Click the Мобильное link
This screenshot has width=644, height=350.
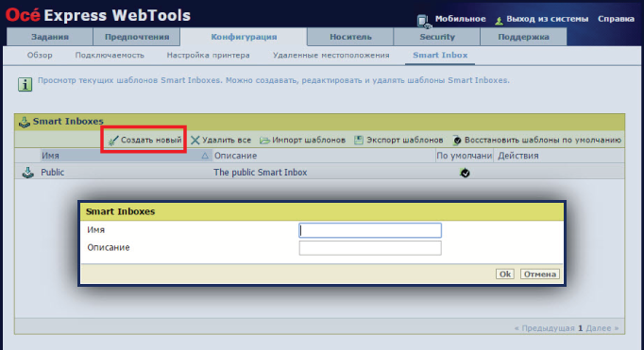tap(461, 19)
